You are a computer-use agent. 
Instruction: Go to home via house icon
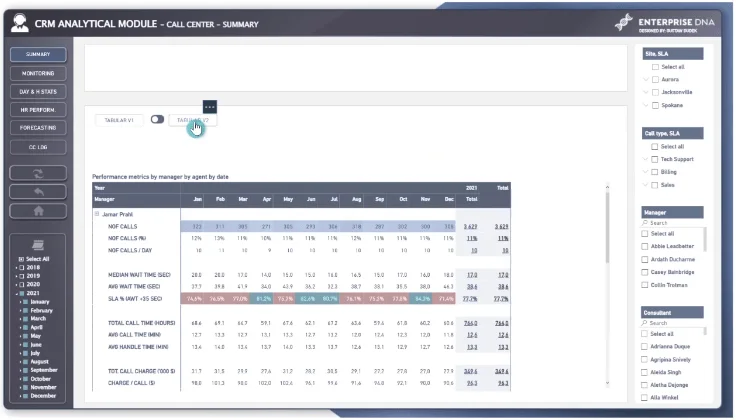38,211
